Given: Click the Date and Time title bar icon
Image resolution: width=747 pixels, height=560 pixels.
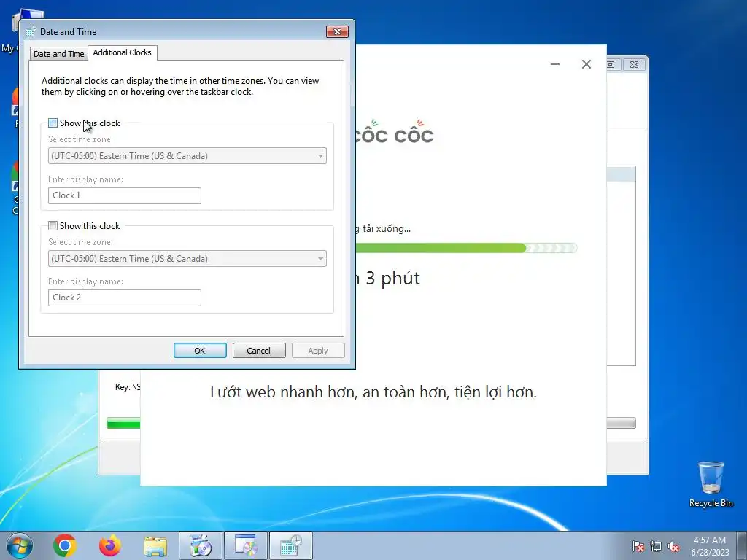Looking at the screenshot, I should pyautogui.click(x=31, y=32).
